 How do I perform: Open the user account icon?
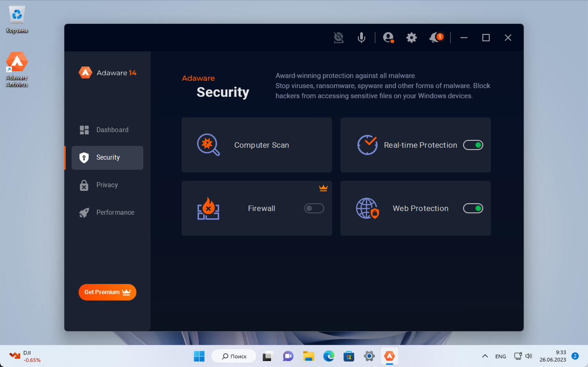coord(388,38)
